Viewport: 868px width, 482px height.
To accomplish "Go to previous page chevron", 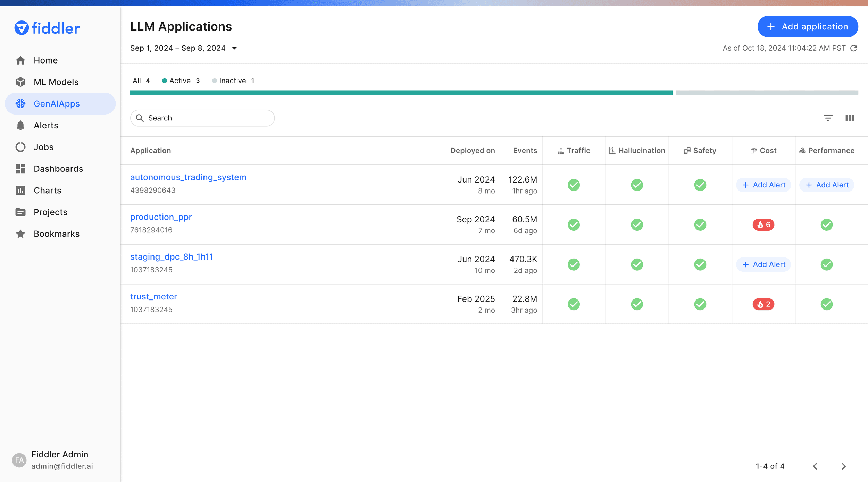I will [815, 466].
